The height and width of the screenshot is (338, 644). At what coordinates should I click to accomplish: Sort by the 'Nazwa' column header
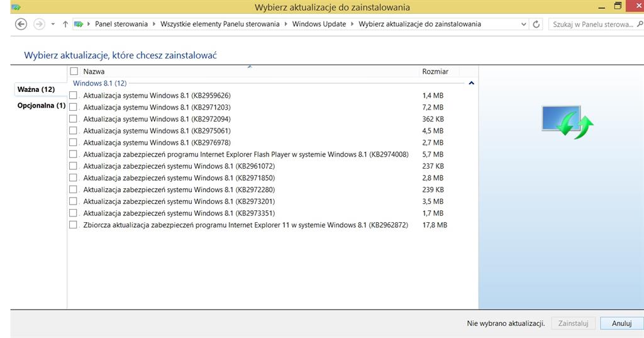[94, 72]
